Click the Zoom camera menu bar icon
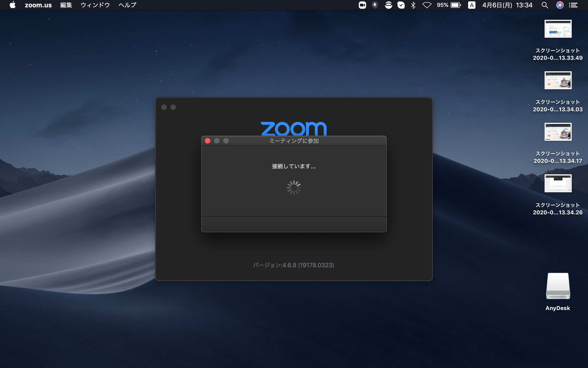The height and width of the screenshot is (368, 588). tap(362, 5)
